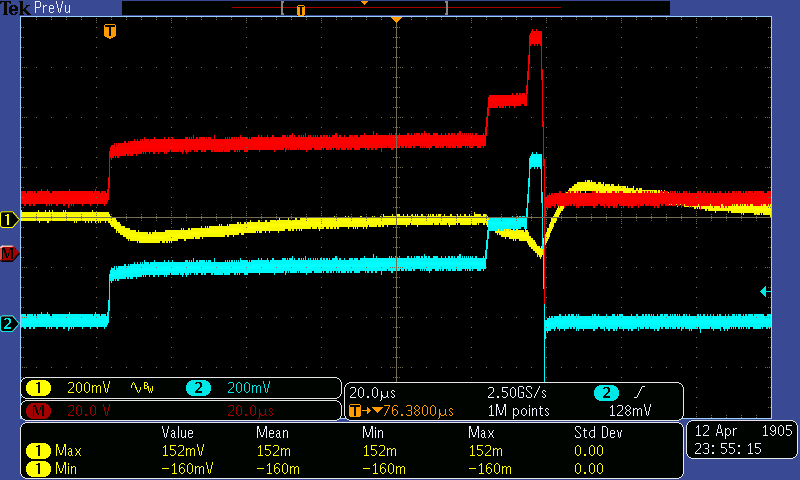
Task: Click the red math M waveform marker
Action: 9,255
